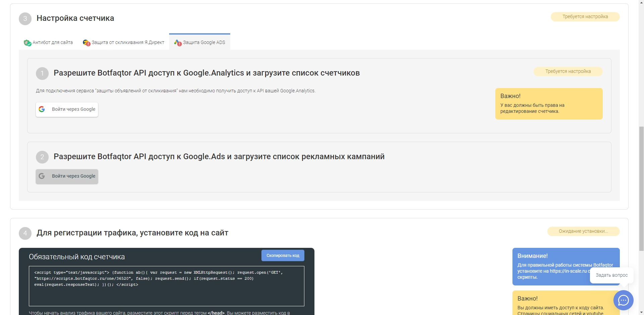644x315 pixels.
Task: Click the Ожидание установки status badge
Action: tap(583, 231)
